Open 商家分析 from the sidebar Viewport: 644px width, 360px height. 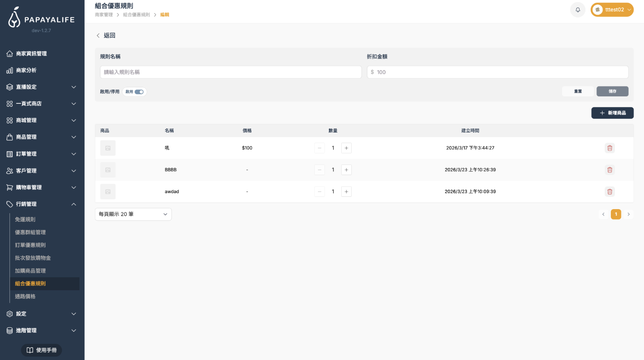(26, 71)
